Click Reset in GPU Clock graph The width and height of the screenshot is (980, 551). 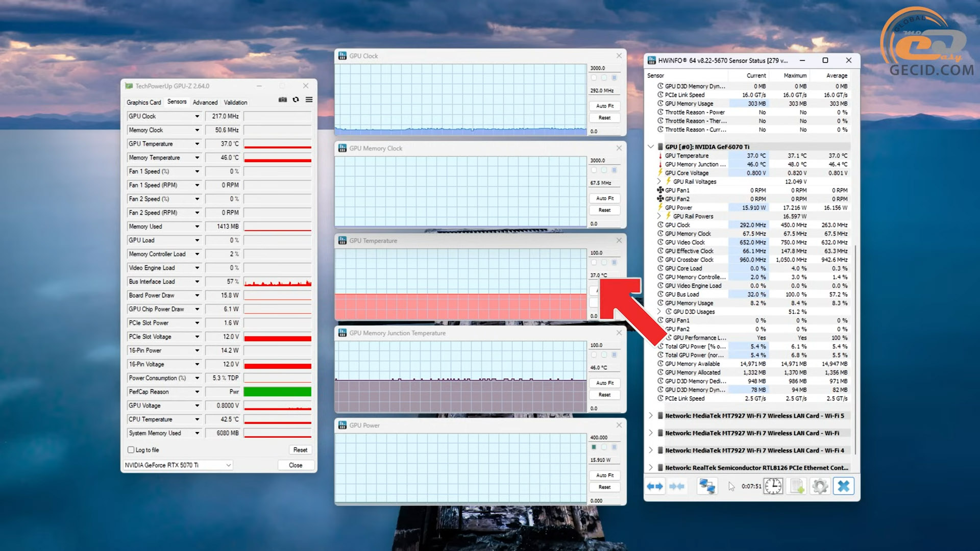[x=605, y=118]
